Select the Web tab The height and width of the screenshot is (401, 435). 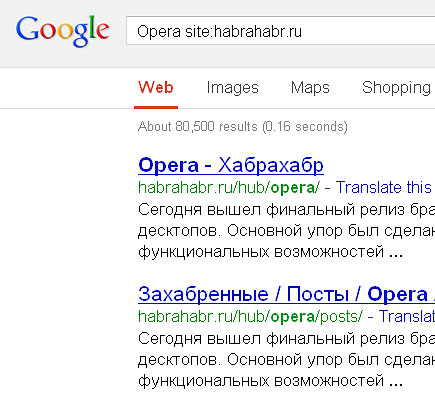pyautogui.click(x=156, y=88)
